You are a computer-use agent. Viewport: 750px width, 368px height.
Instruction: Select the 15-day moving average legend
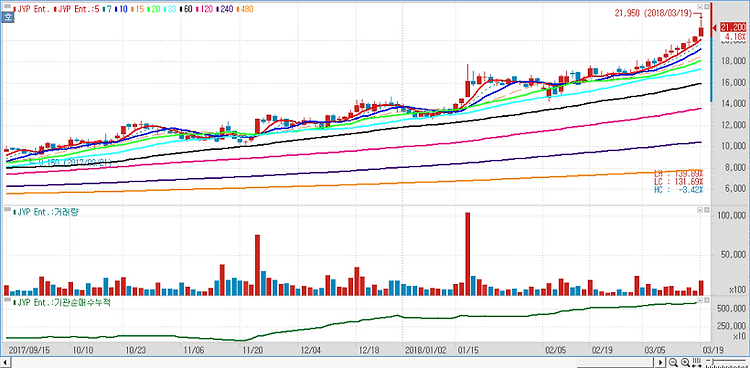(x=137, y=8)
